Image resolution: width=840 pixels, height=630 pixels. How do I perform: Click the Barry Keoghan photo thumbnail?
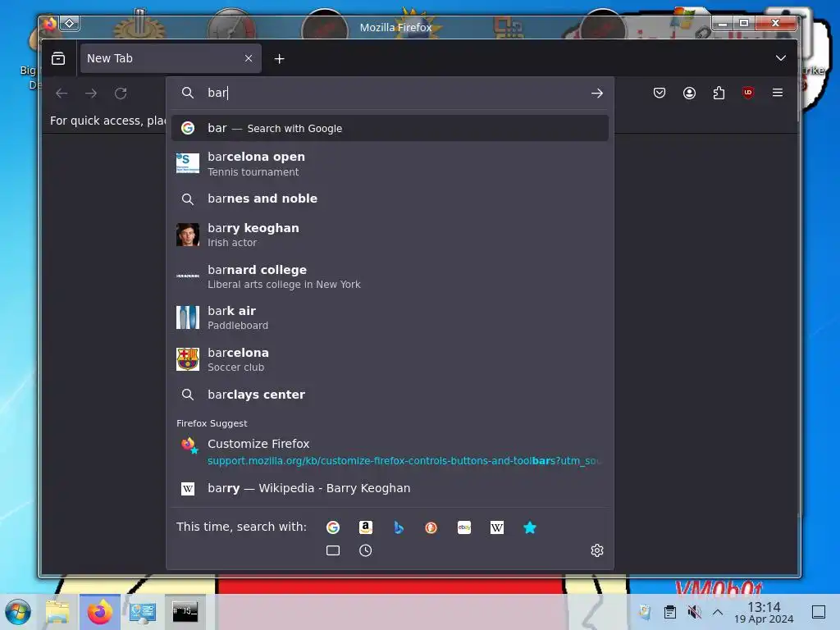188,235
